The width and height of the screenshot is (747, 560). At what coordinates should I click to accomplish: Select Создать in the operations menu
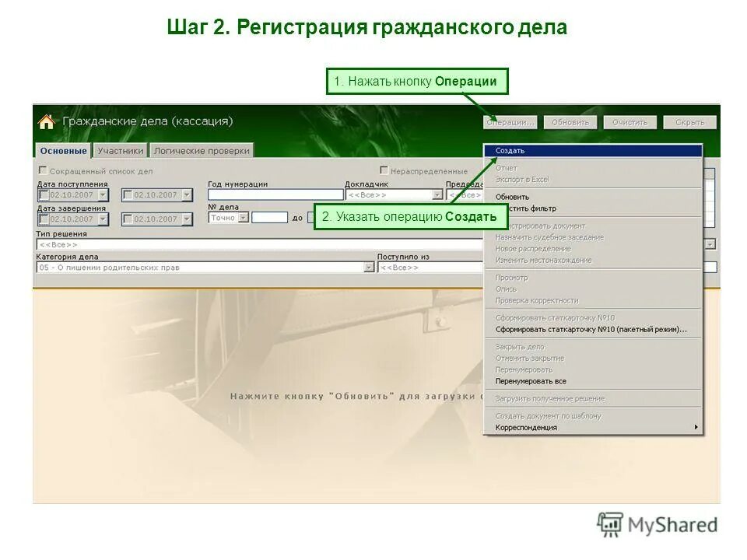click(593, 150)
